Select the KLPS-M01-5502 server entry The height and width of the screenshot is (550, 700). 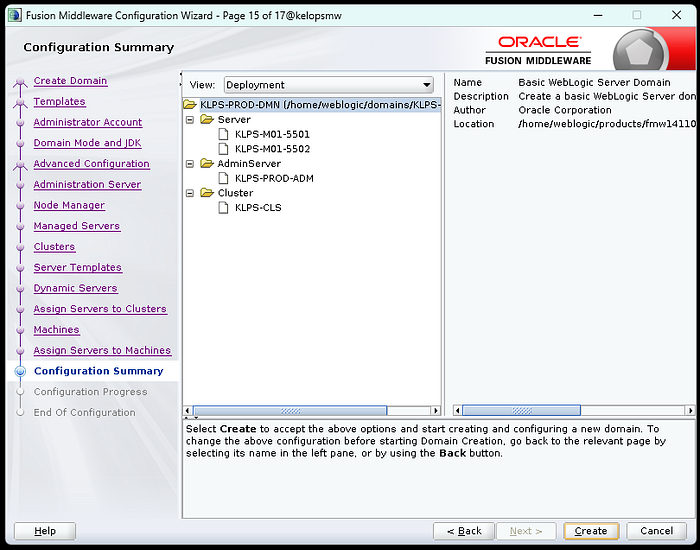tap(272, 149)
